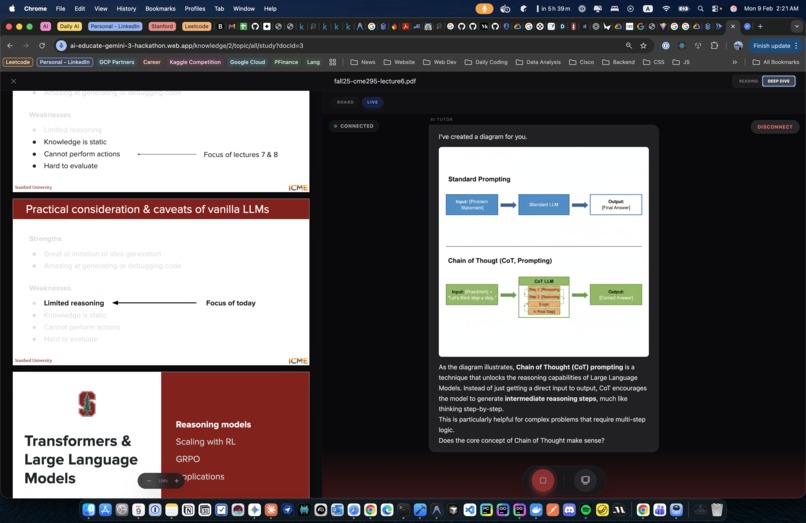Click the DISCONNECT button
Image resolution: width=806 pixels, height=523 pixels.
coord(775,127)
